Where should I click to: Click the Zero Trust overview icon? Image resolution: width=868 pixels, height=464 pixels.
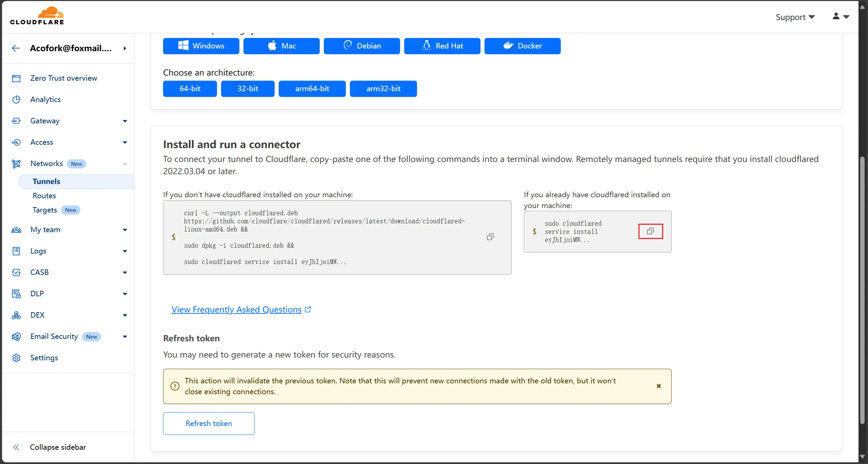click(x=16, y=78)
